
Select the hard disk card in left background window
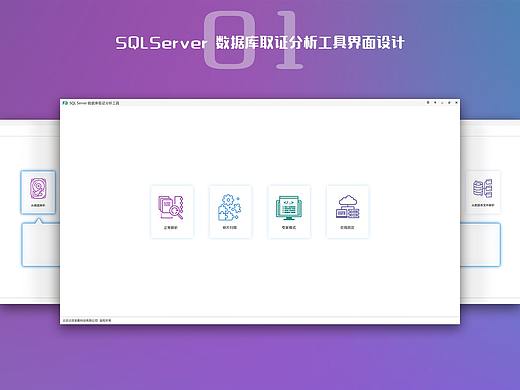[38, 192]
